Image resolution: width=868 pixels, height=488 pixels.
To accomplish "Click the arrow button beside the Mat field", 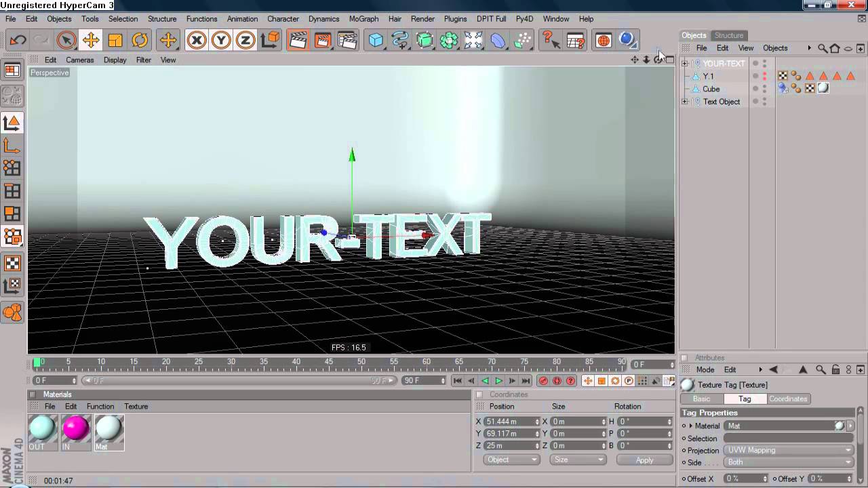I will pos(850,426).
